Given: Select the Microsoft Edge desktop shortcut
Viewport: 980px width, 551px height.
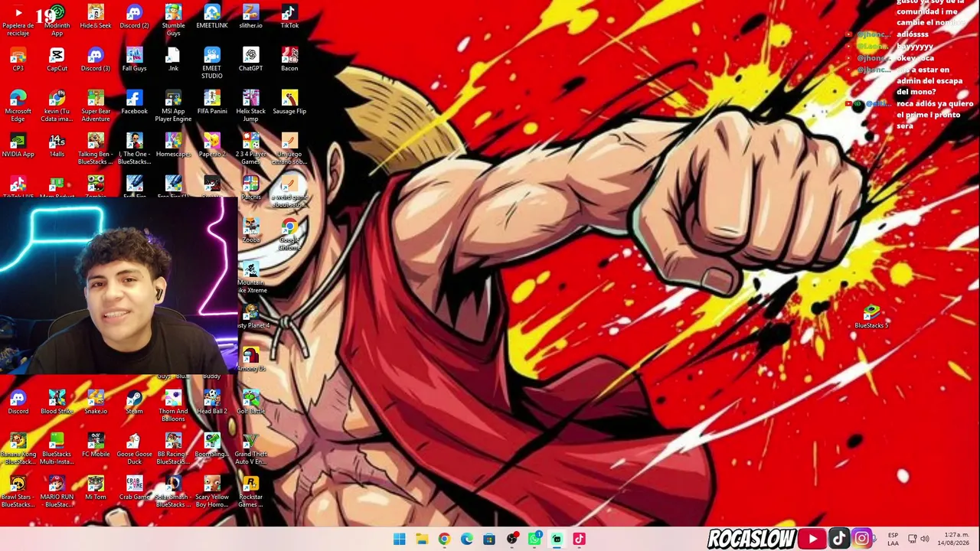Looking at the screenshot, I should coord(18,106).
